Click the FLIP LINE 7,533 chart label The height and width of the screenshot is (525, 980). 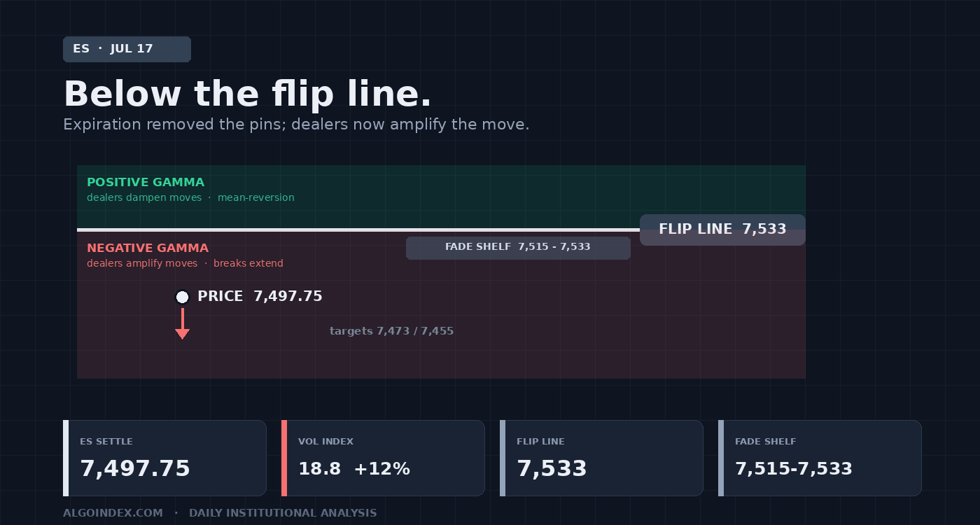pyautogui.click(x=722, y=230)
